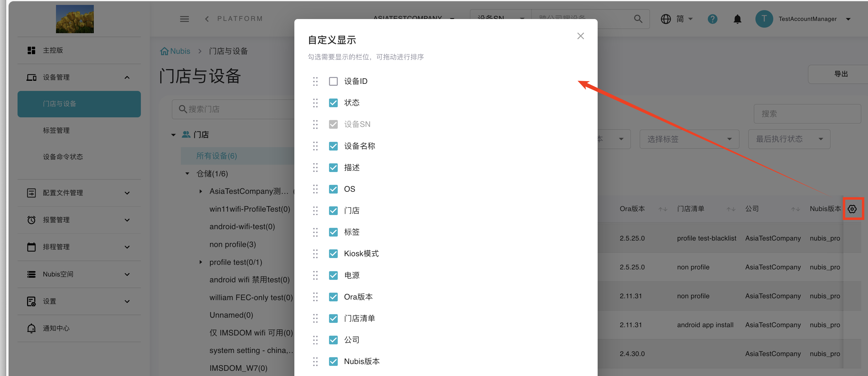
Task: Click the hamburger menu icon
Action: [184, 19]
